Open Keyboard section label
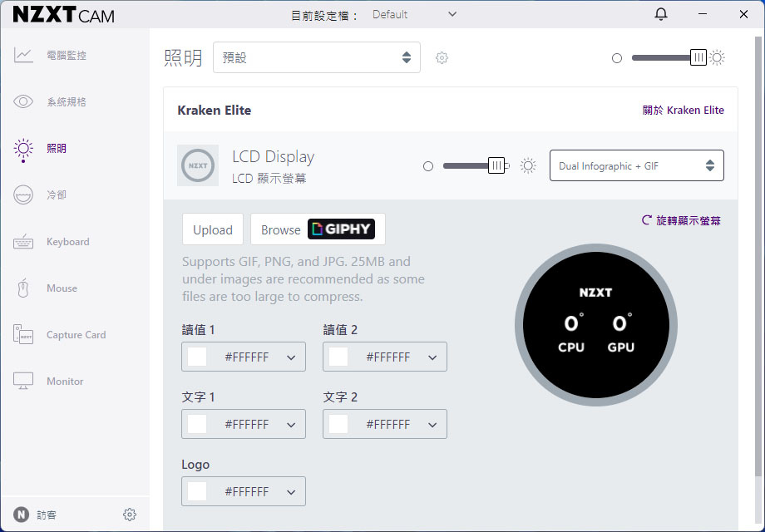Screen dimensions: 765x532 [x=68, y=241]
